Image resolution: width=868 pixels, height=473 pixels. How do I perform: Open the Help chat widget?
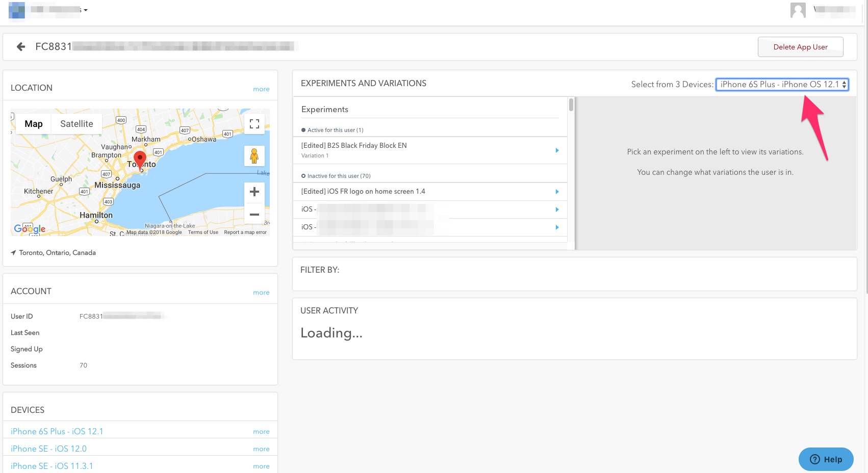[826, 459]
